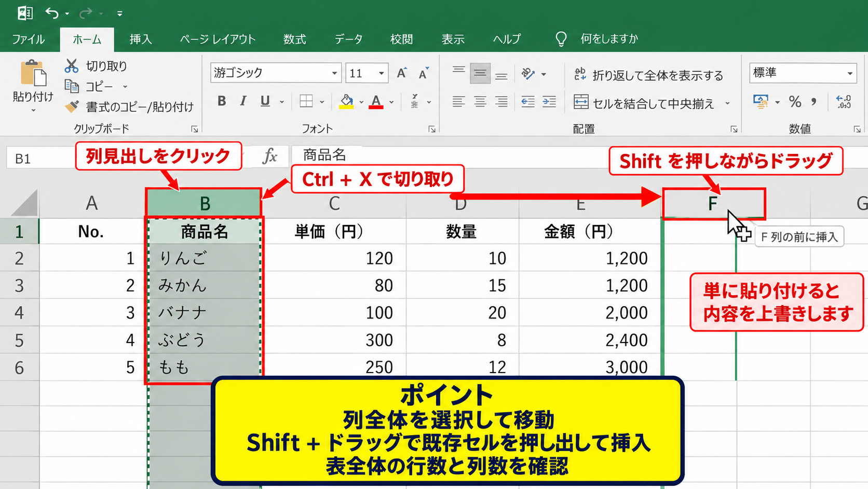Click the lightbulb Tell Me icon
Screen dimensions: 868x489
point(561,39)
